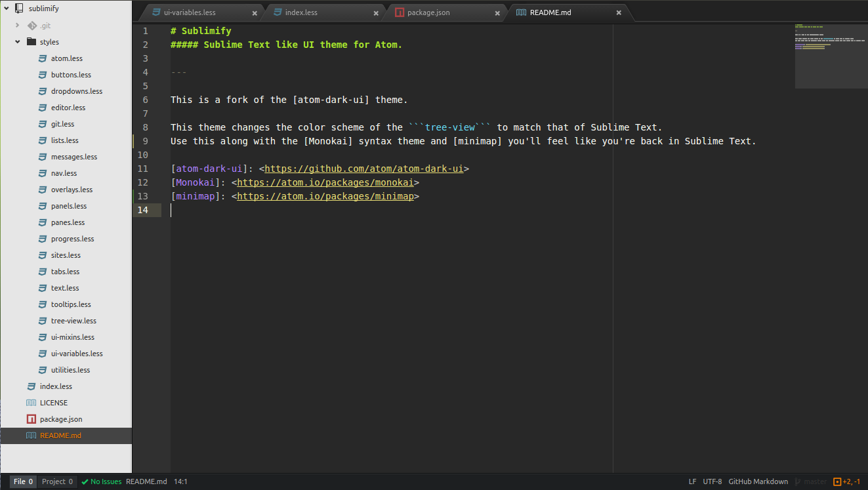Click the CSS icon beside sites.less
868x490 pixels.
click(x=42, y=255)
